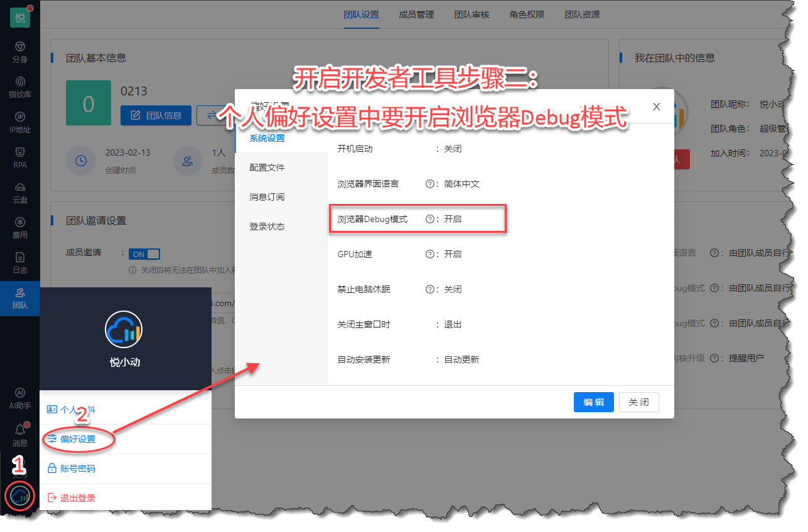Toggle the 成员邀请 ON switch

click(144, 254)
